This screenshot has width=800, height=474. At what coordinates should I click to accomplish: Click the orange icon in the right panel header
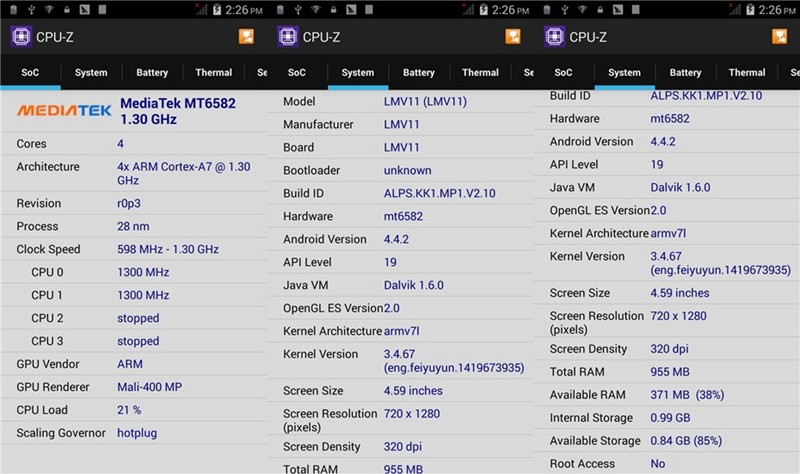(x=781, y=37)
